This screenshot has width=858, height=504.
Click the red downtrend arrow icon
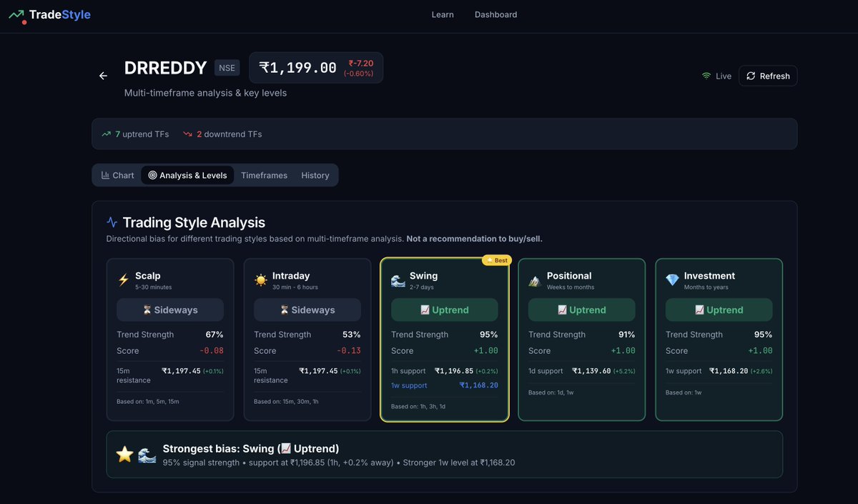pyautogui.click(x=188, y=134)
